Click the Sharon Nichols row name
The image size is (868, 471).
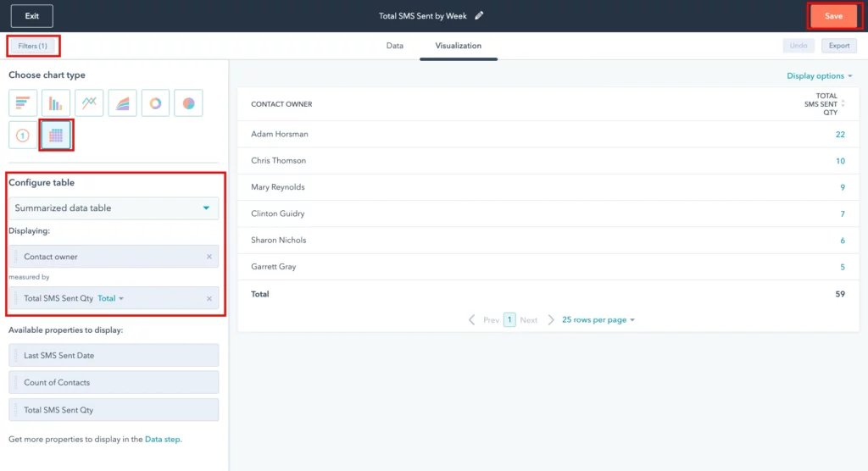point(278,241)
